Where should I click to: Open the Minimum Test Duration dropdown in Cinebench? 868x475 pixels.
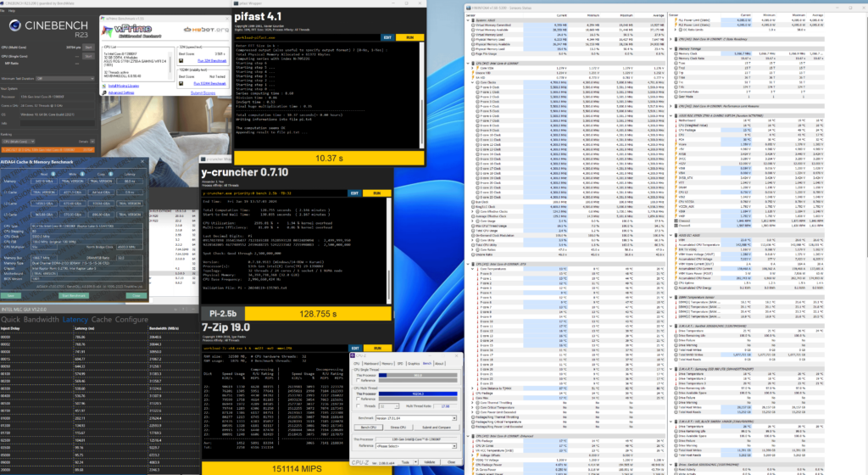pyautogui.click(x=64, y=79)
